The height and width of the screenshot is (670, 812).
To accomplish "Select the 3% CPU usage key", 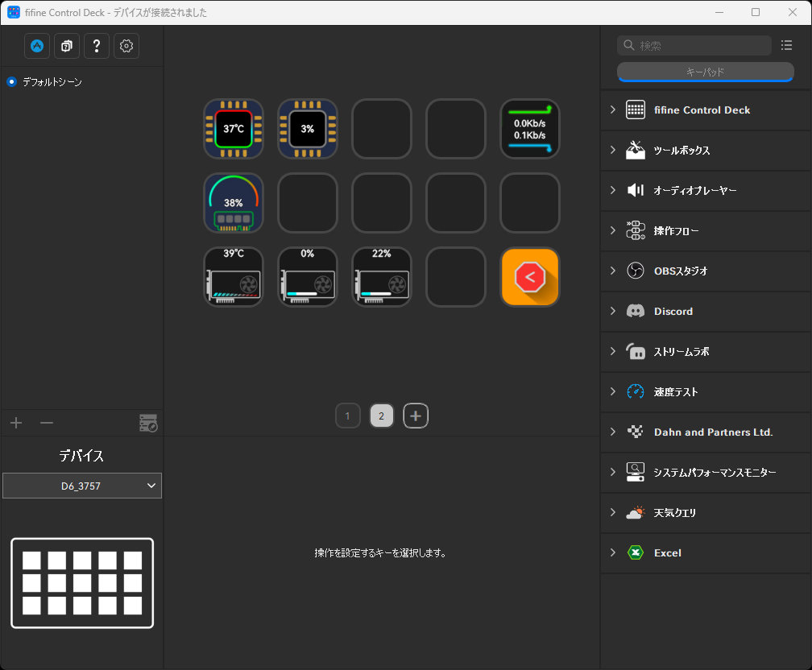I will click(307, 129).
